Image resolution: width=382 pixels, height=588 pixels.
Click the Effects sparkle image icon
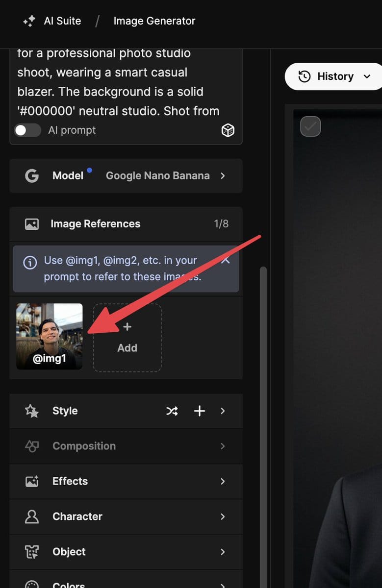pos(32,482)
